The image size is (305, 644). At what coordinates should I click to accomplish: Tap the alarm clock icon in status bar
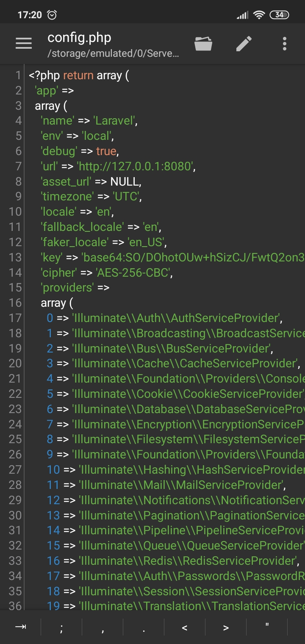52,15
